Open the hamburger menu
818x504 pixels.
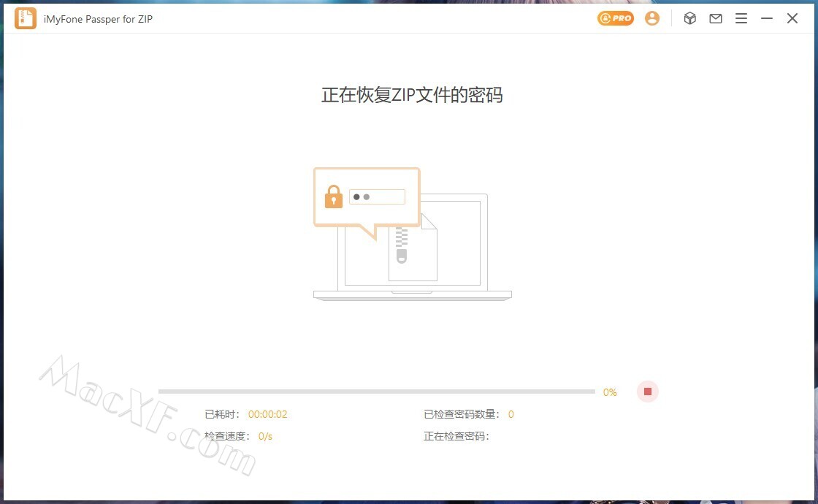click(x=741, y=18)
